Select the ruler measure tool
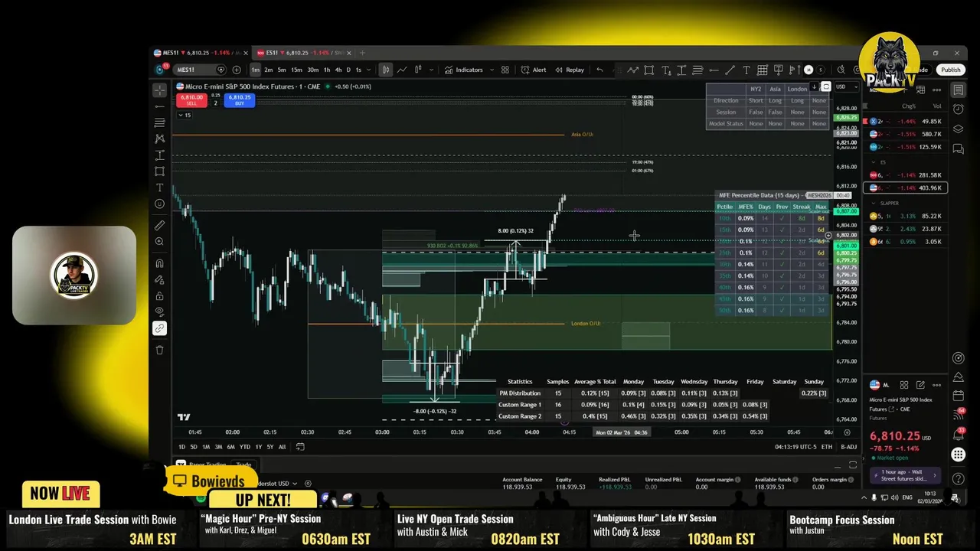Viewport: 980px width, 551px height. 159,226
